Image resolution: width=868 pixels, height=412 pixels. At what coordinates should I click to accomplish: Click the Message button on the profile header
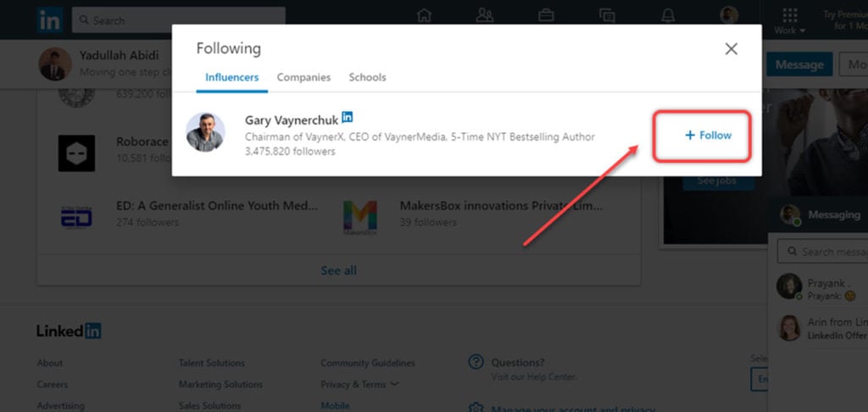coord(799,64)
